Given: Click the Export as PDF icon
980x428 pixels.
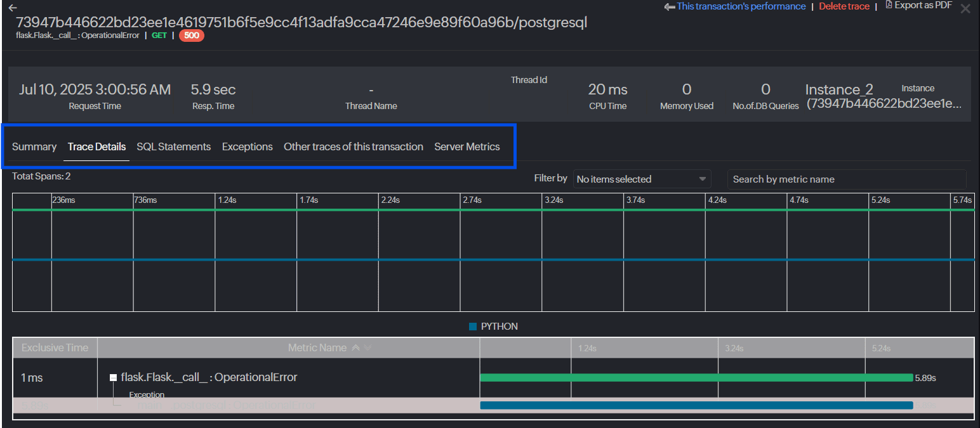Looking at the screenshot, I should pyautogui.click(x=889, y=5).
